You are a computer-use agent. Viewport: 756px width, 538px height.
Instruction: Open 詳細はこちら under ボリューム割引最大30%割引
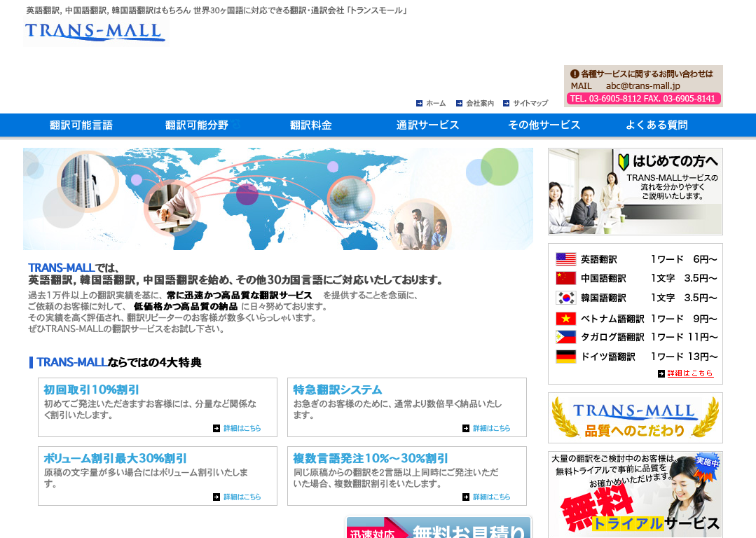coord(242,497)
